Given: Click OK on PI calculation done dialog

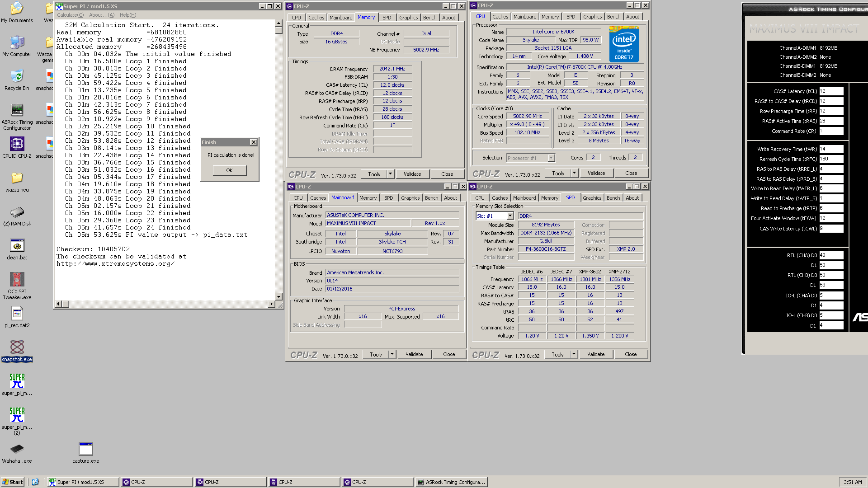Looking at the screenshot, I should pyautogui.click(x=229, y=170).
